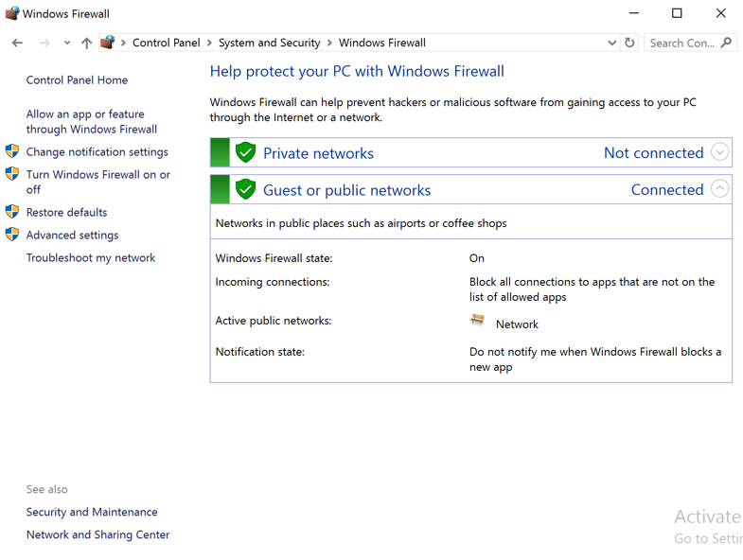Click Restore defaults link
This screenshot has height=560, width=743.
coord(66,212)
